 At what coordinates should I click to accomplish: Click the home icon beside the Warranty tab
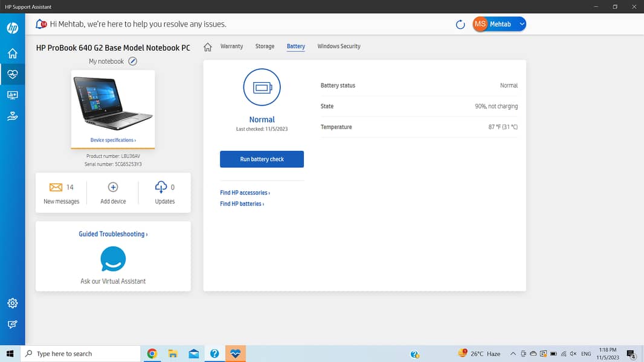click(208, 47)
